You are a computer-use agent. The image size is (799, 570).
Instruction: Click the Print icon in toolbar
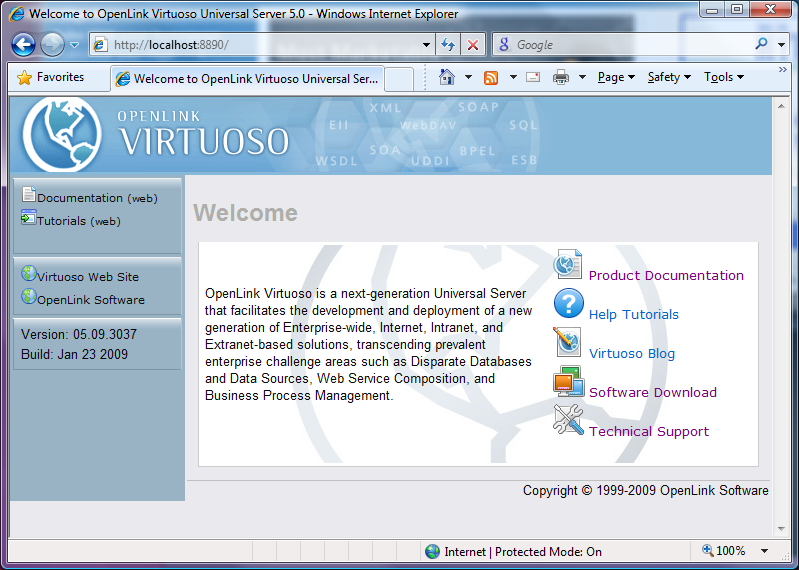561,77
